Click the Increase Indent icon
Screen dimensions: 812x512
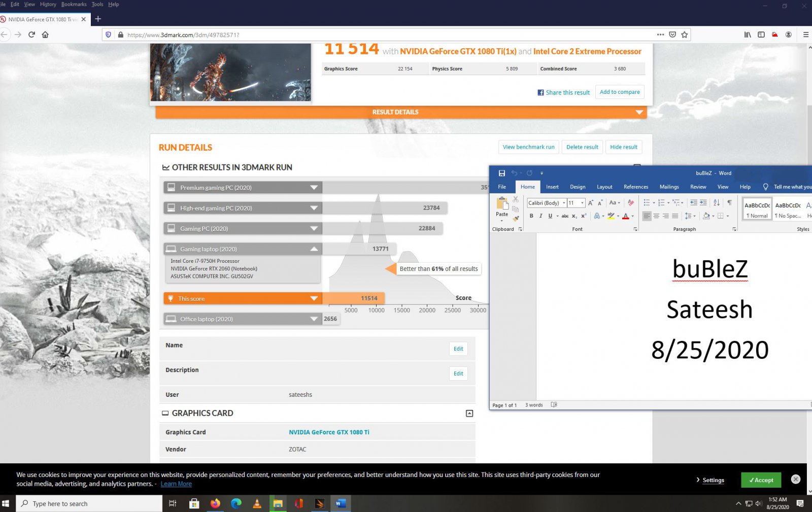point(703,202)
